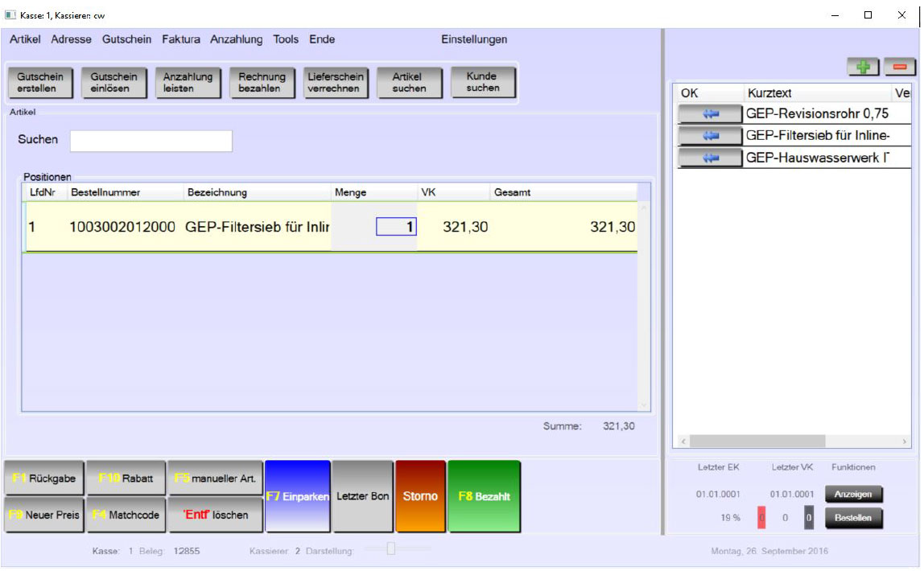Click the red minus remove icon
The image size is (924, 571).
tap(900, 68)
